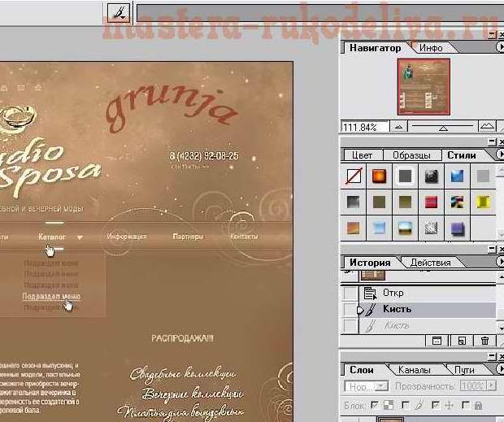The image size is (504, 422).
Task: Toggle lock transparent pixels checkbox
Action: pyautogui.click(x=374, y=405)
